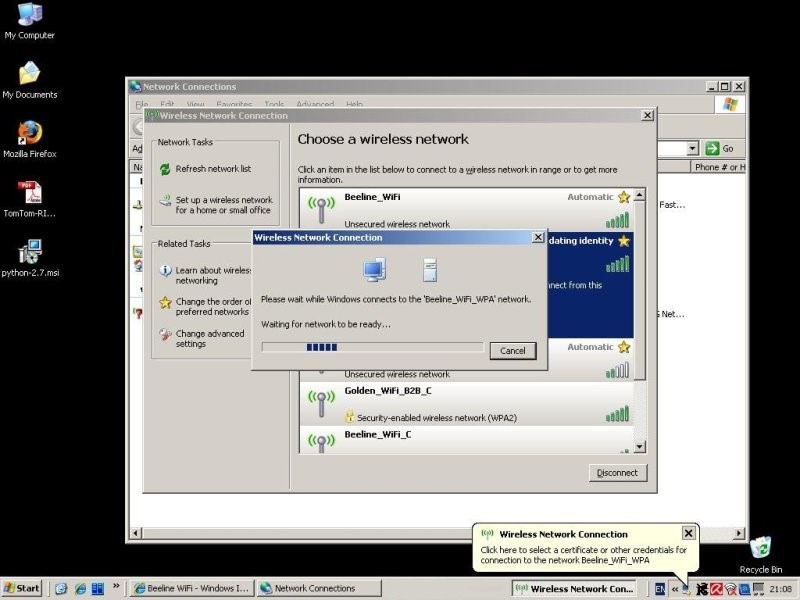Viewport: 800px width, 600px height.
Task: Click the star beside Validating identity
Action: pos(623,241)
